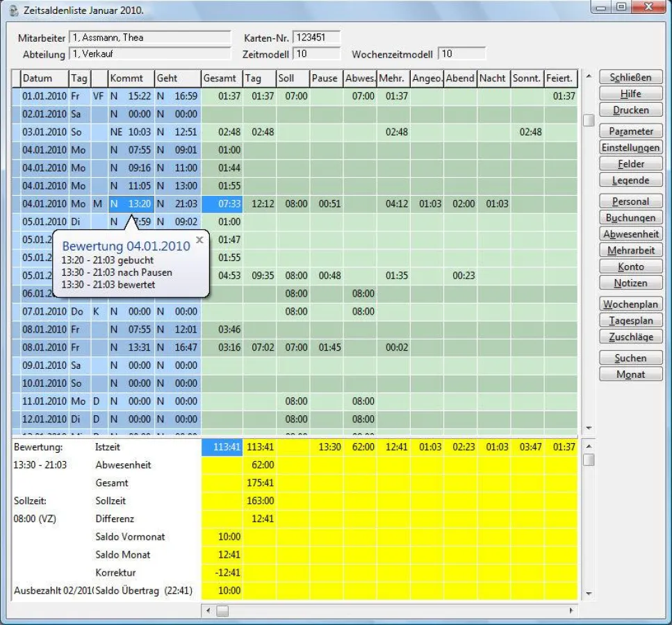The height and width of the screenshot is (625, 672).
Task: Close the Bewertung 04.01.2010 tooltip balloon
Action: coord(199,240)
